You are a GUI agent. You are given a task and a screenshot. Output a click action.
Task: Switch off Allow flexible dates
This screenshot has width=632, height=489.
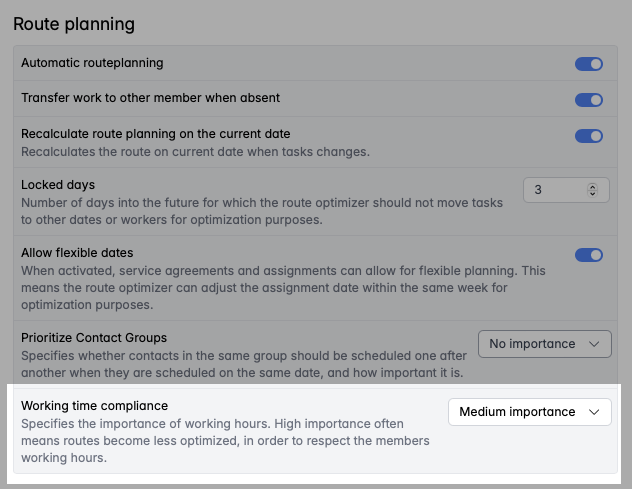click(x=589, y=255)
